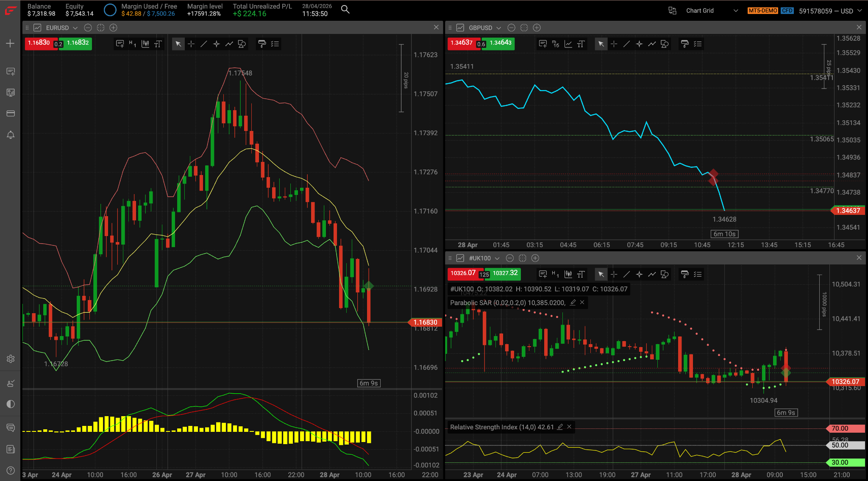Reset zoom target on EURUSD chart

pos(100,28)
